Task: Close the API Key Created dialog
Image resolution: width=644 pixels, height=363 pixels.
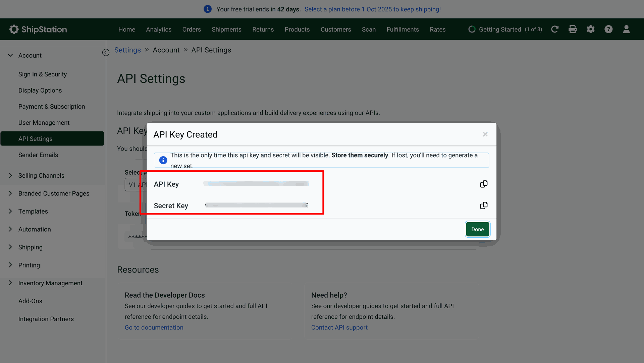Action: tap(485, 134)
